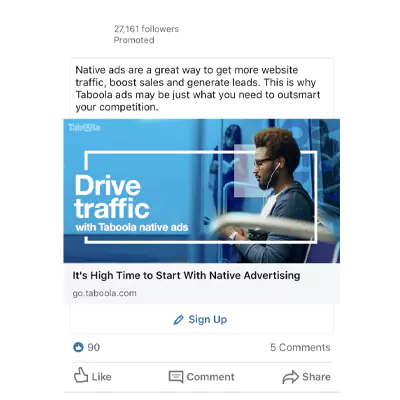
Task: Click the Share arrow icon
Action: [x=291, y=377]
